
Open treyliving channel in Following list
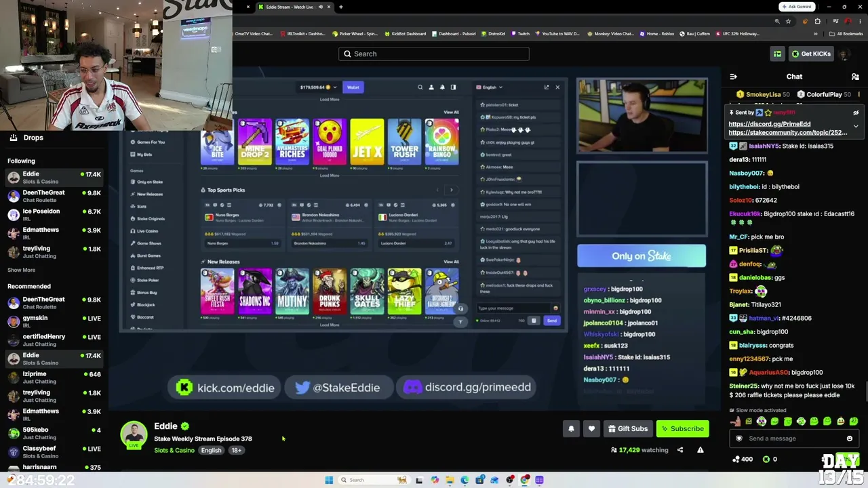54,252
